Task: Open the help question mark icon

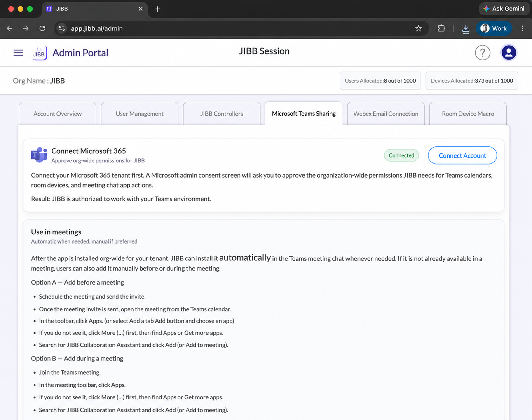Action: coord(483,53)
